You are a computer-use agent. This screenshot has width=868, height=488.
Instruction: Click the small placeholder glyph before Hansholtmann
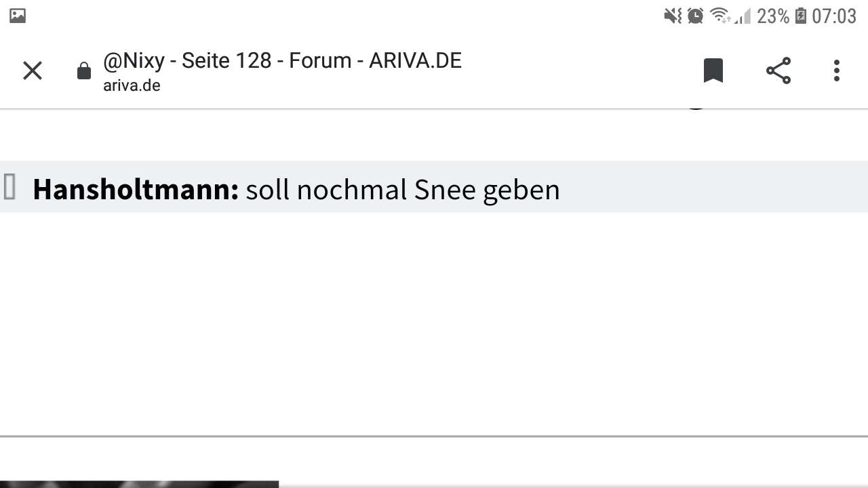point(9,186)
